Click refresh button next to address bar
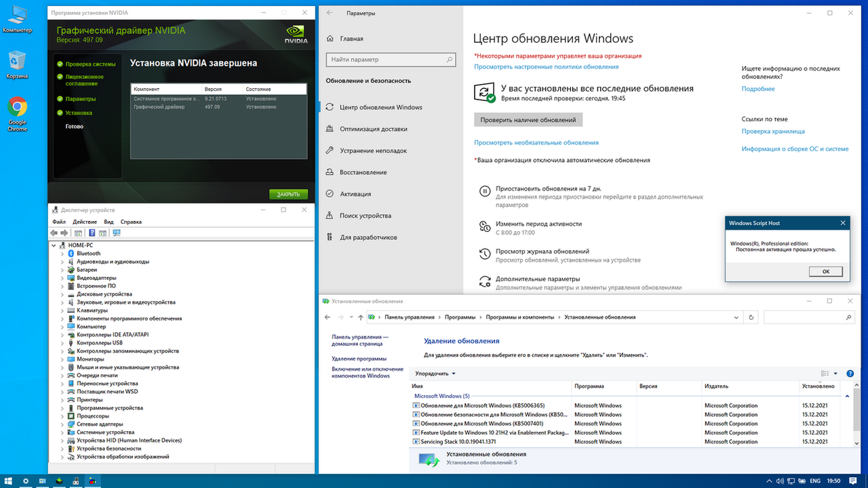 click(751, 317)
